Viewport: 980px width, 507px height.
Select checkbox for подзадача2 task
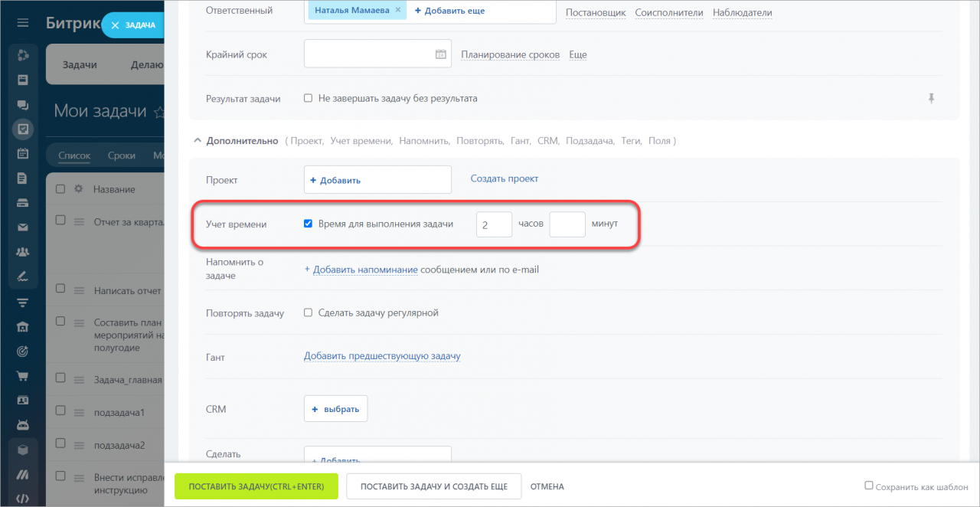pyautogui.click(x=61, y=444)
